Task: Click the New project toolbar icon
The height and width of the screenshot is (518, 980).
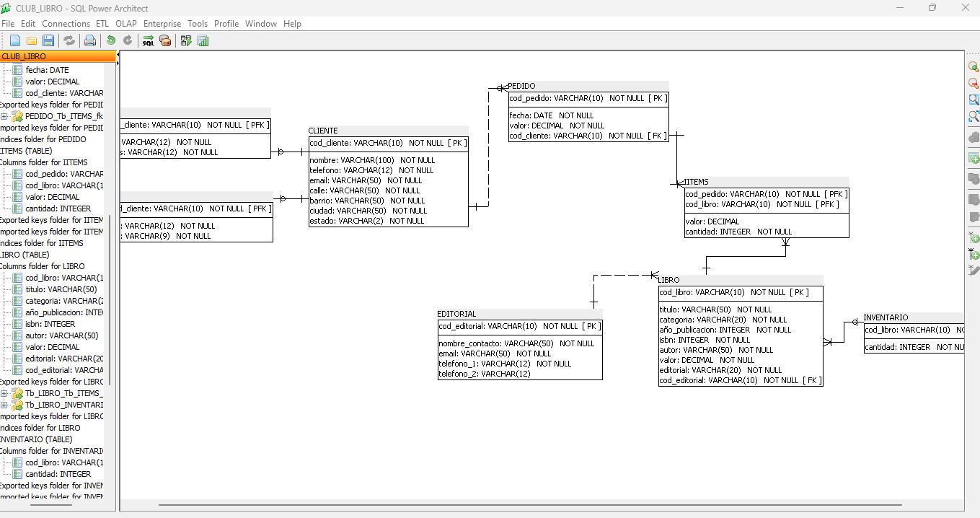Action: coord(14,40)
